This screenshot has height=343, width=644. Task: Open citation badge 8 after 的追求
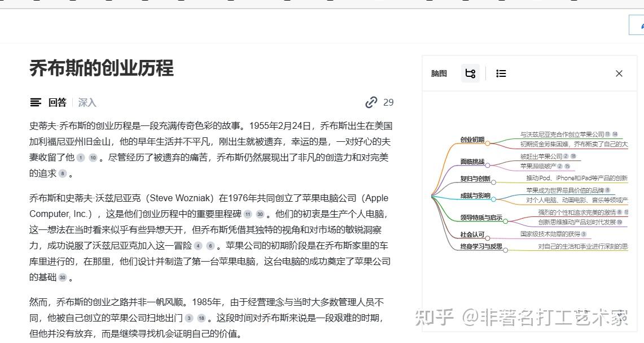(x=63, y=173)
